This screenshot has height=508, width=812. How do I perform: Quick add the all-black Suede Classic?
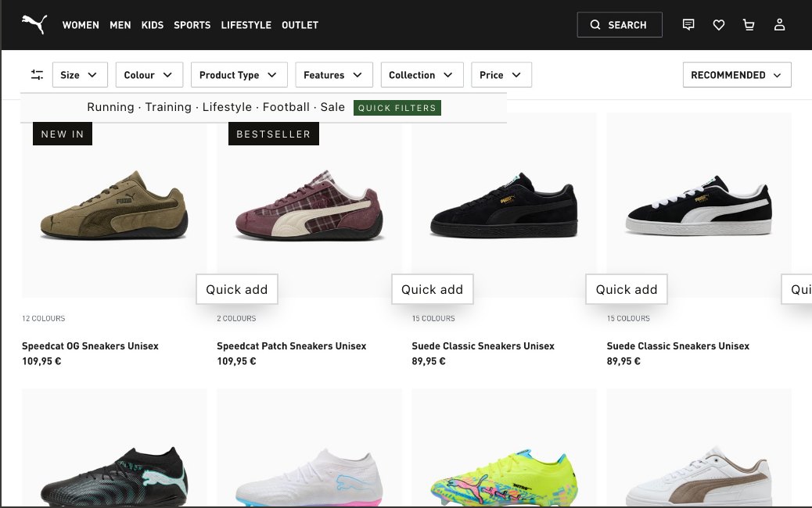pyautogui.click(x=627, y=289)
